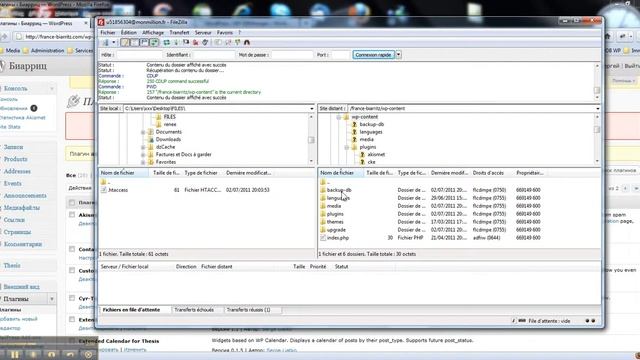Select the media folder in remote file list

(x=334, y=206)
